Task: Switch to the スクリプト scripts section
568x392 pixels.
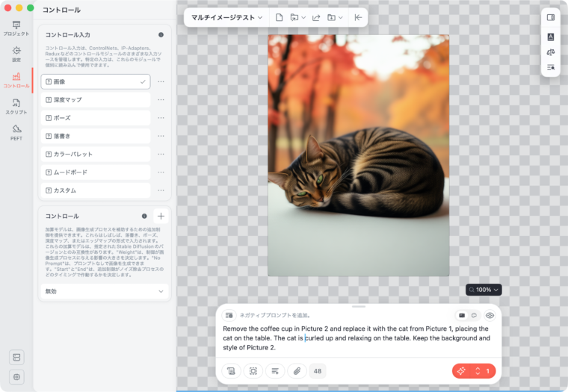Action: pos(16,106)
